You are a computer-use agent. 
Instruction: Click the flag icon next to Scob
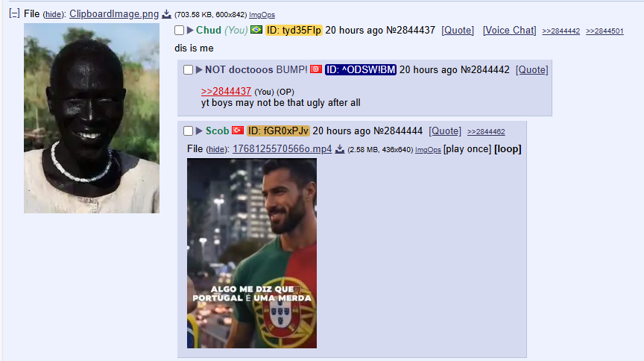238,131
